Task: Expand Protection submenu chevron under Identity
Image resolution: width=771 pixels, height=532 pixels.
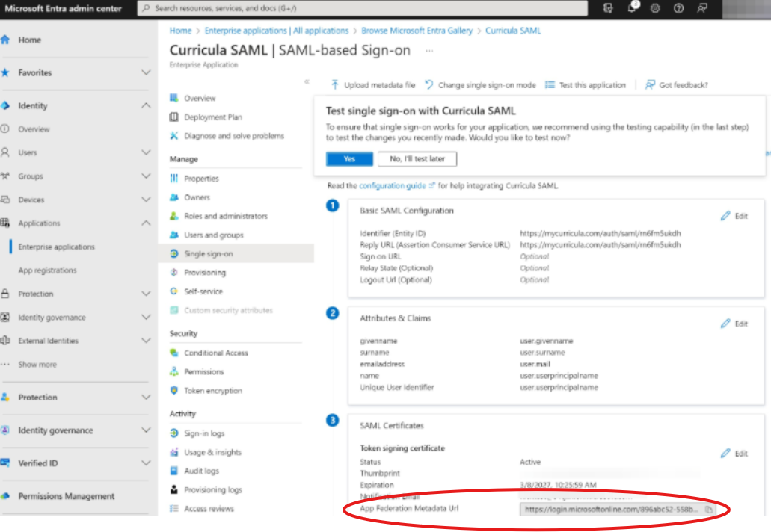Action: [146, 293]
